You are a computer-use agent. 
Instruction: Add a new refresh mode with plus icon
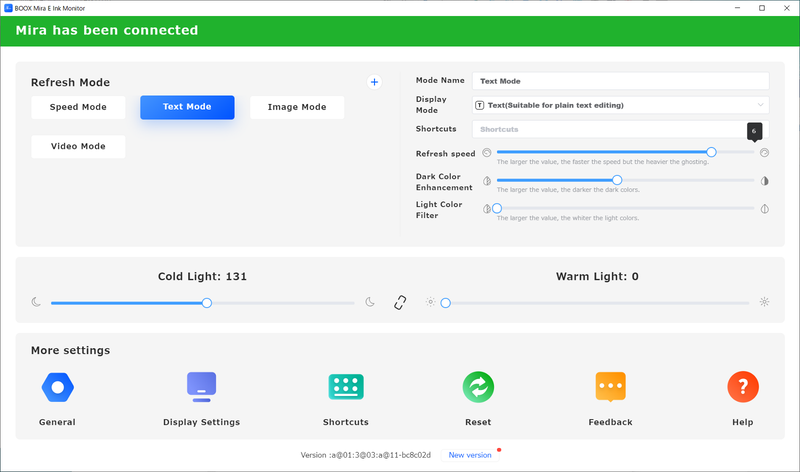375,82
